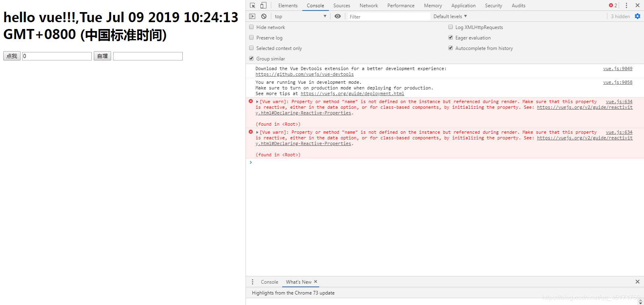Close the DevTools panel
This screenshot has height=305, width=644.
638,6
